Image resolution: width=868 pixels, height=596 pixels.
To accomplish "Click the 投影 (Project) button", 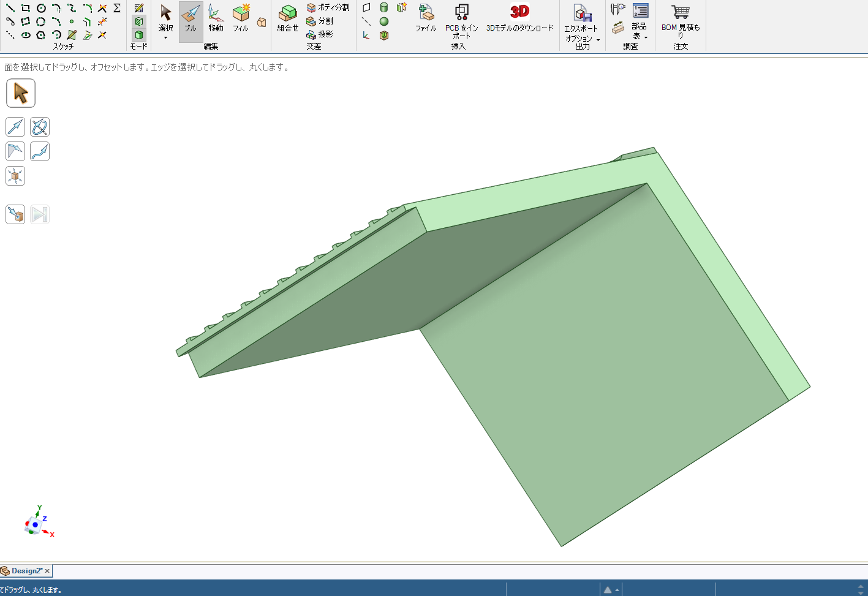I will click(x=320, y=34).
